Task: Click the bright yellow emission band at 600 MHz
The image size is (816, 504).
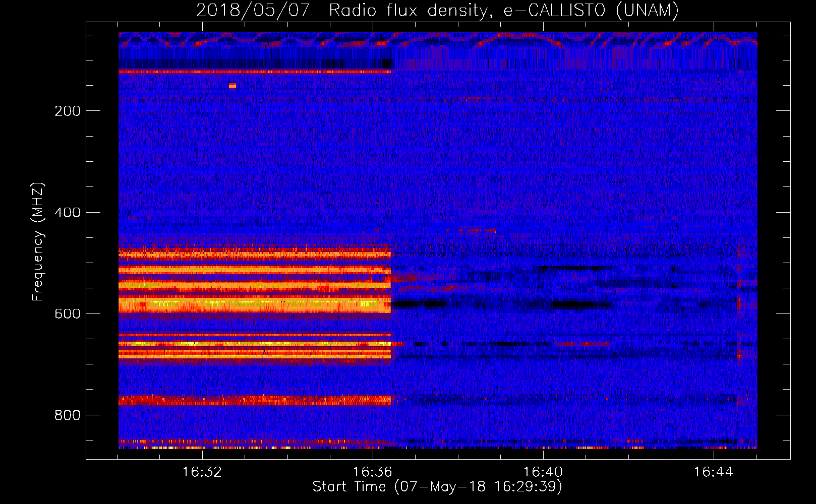Action: [255, 304]
